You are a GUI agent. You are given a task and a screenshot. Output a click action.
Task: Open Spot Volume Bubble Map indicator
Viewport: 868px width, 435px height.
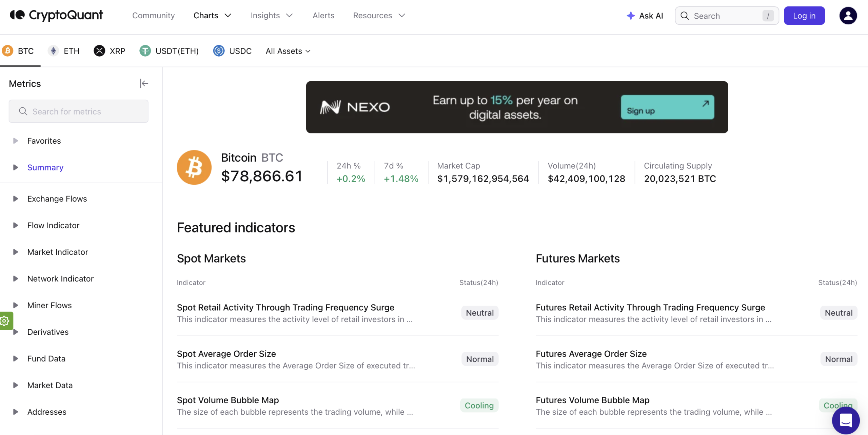point(228,400)
